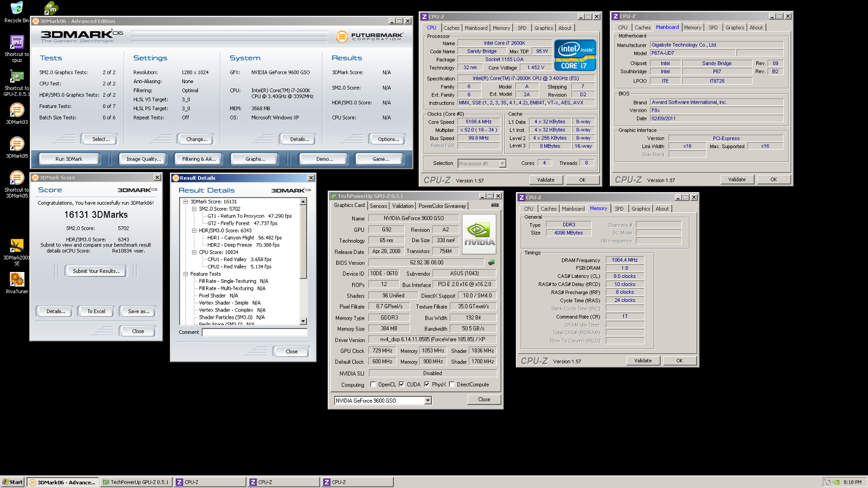This screenshot has width=868, height=488.
Task: Click Save as... in the 3DMark Score window
Action: click(x=138, y=311)
